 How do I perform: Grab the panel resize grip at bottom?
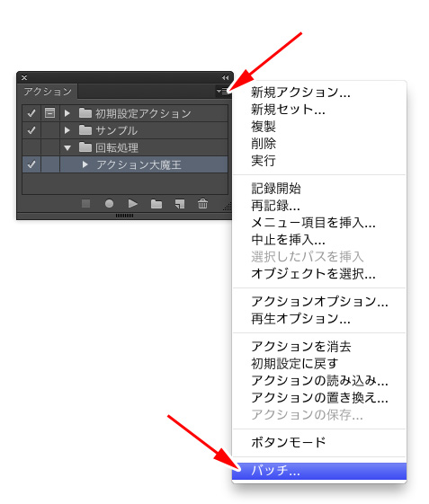click(x=124, y=216)
